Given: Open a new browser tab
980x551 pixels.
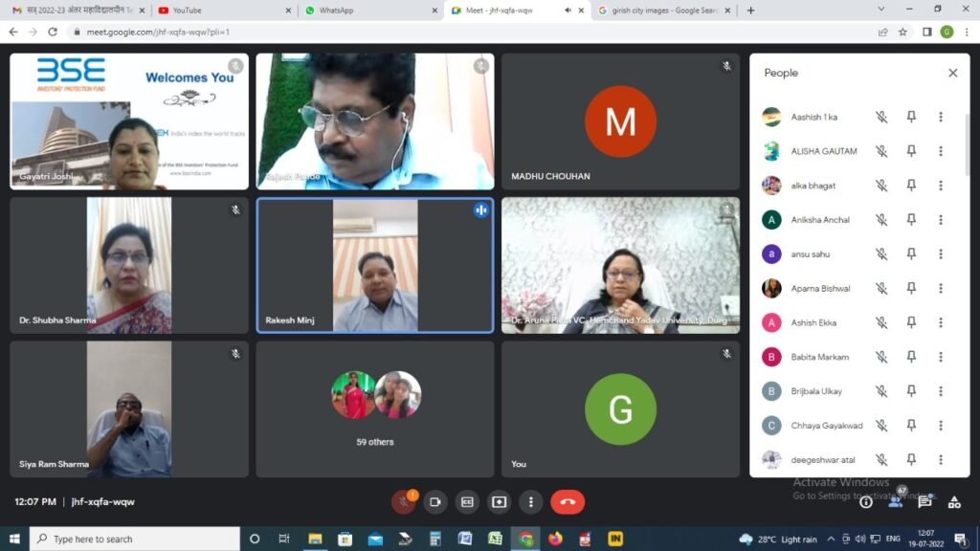Looking at the screenshot, I should 750,11.
